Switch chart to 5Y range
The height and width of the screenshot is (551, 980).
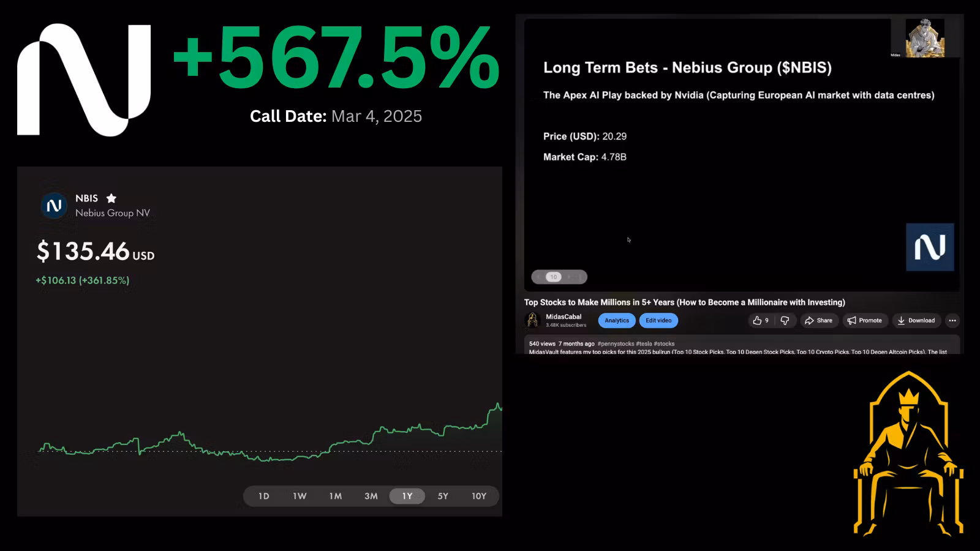pos(443,496)
